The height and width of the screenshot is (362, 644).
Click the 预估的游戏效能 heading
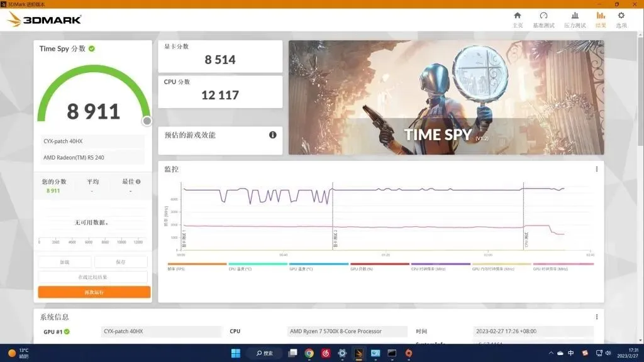pyautogui.click(x=190, y=135)
